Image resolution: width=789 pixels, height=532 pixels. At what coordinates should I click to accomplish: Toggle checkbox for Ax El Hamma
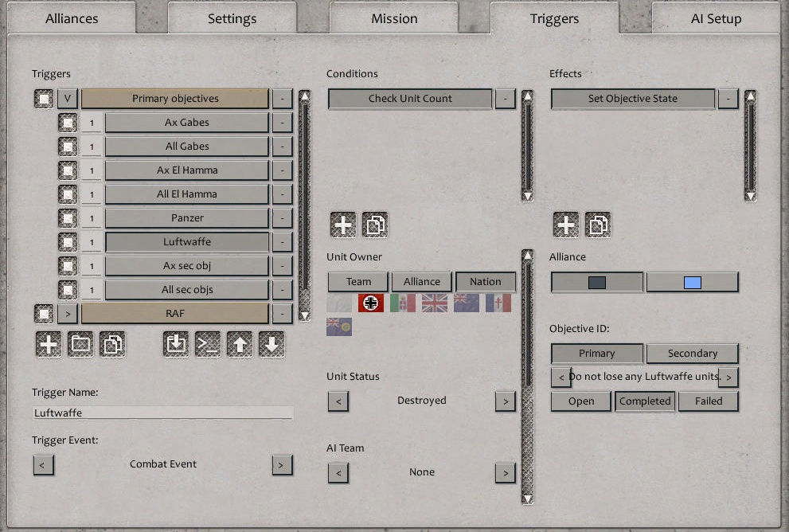68,170
